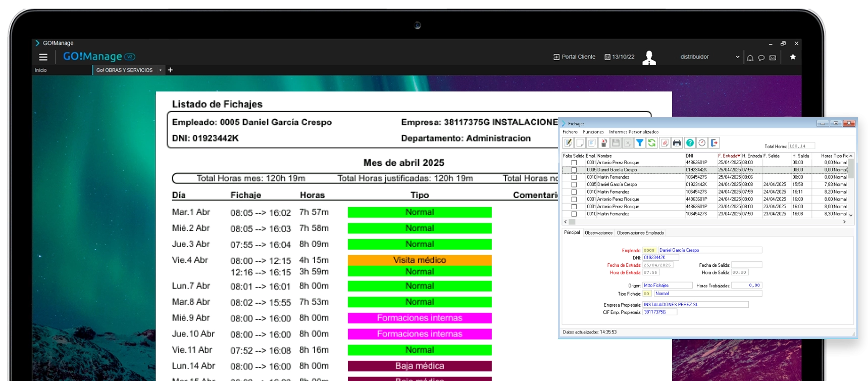Tick Falta Salida for Martin Fernandez 25/04 row

click(574, 177)
